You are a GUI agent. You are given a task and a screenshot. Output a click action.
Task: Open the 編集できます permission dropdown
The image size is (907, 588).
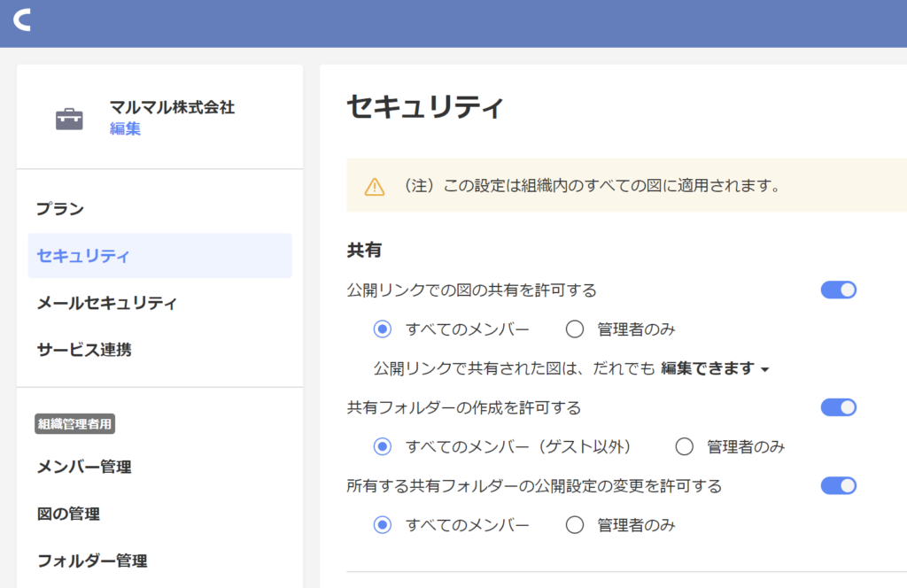[x=715, y=368]
